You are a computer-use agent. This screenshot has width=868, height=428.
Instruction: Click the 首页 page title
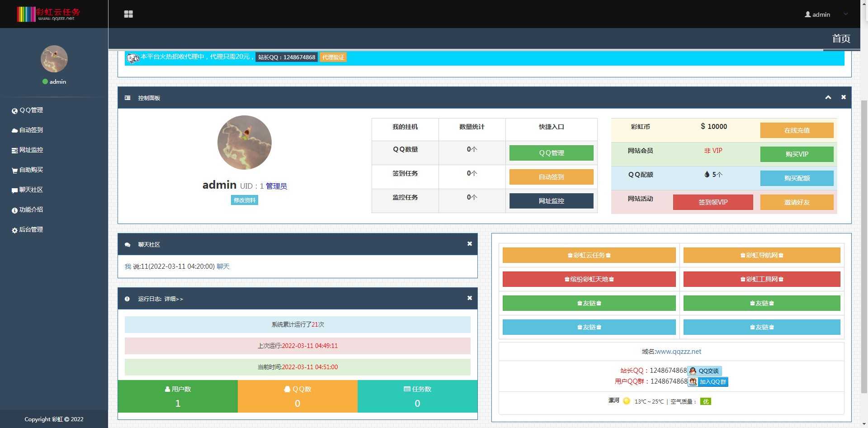[841, 38]
